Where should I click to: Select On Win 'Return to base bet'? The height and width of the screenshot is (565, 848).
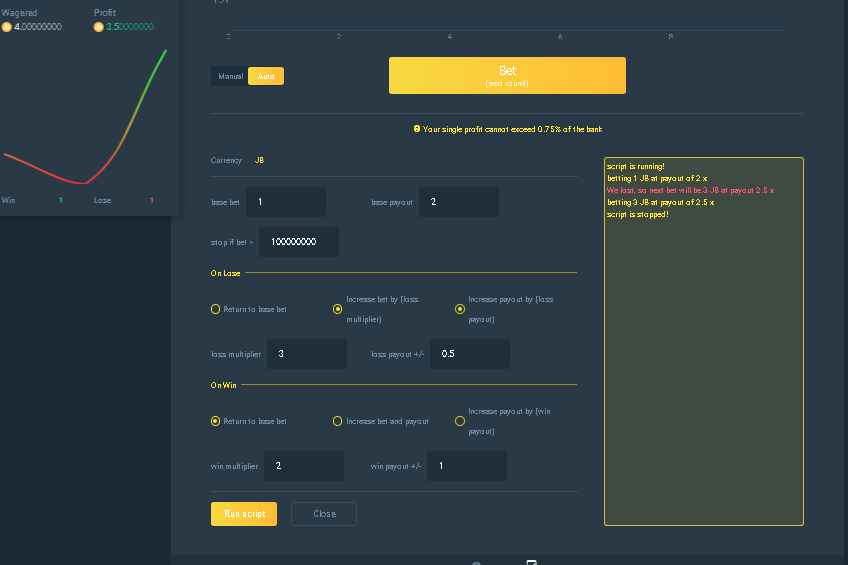[x=216, y=422]
